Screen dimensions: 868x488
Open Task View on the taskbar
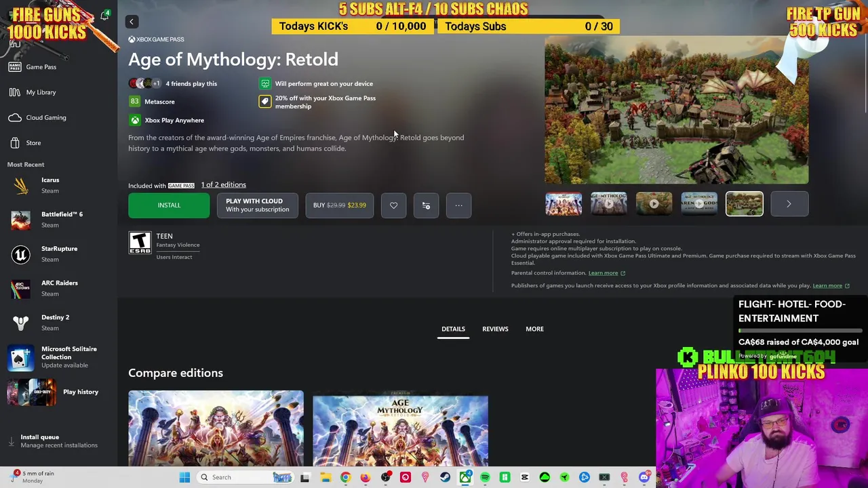pos(305,477)
